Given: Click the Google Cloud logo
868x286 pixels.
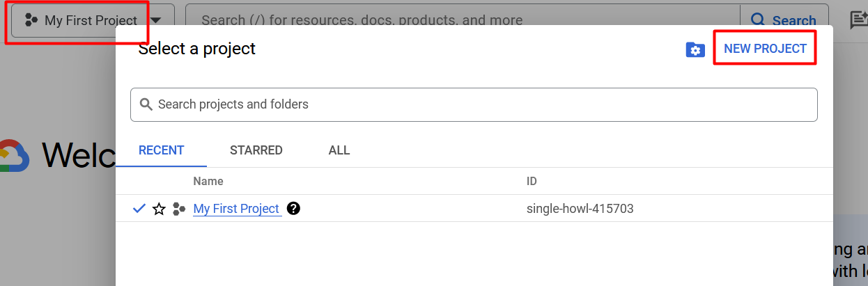Looking at the screenshot, I should [13, 155].
